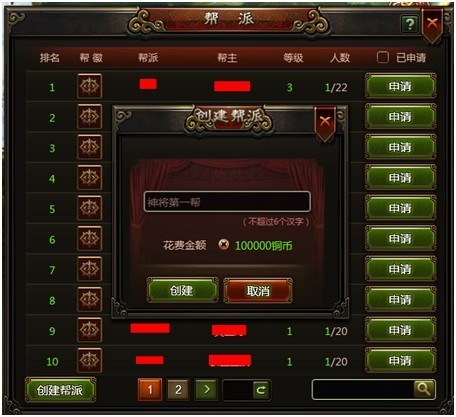The height and width of the screenshot is (417, 456).
Task: Click the page jump go arrow icon
Action: tap(261, 390)
